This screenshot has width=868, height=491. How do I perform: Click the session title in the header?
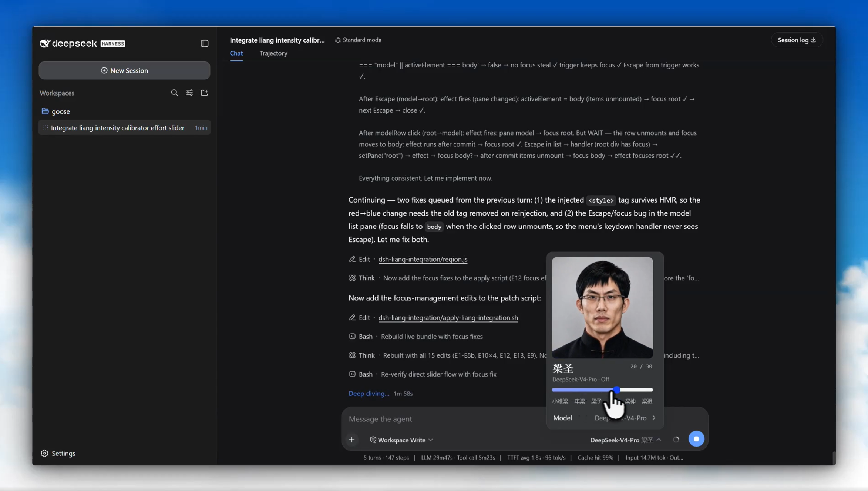click(x=277, y=40)
